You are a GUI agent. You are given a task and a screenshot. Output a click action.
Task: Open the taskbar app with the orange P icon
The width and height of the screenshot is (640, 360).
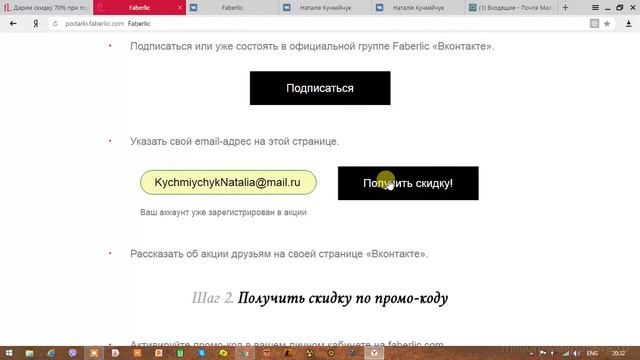coord(158,353)
